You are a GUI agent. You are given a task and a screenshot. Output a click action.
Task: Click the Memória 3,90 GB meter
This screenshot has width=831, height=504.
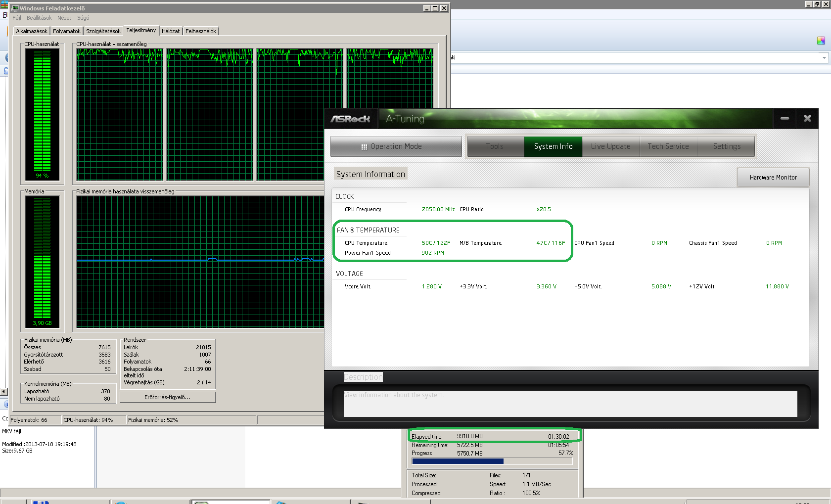tap(42, 262)
